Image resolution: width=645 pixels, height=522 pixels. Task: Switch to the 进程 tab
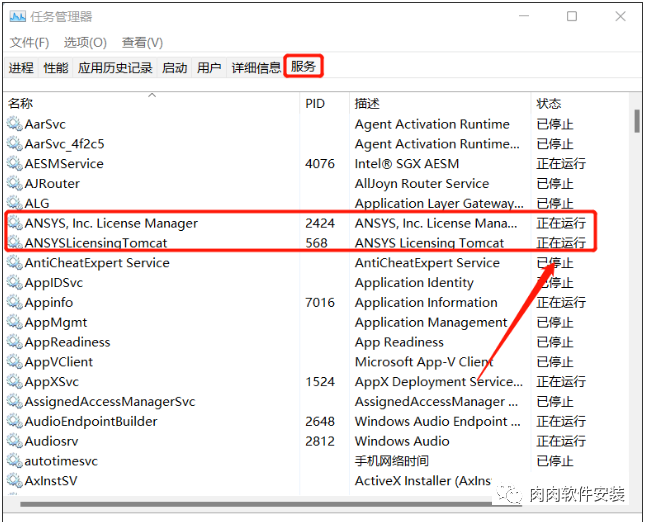[x=21, y=67]
